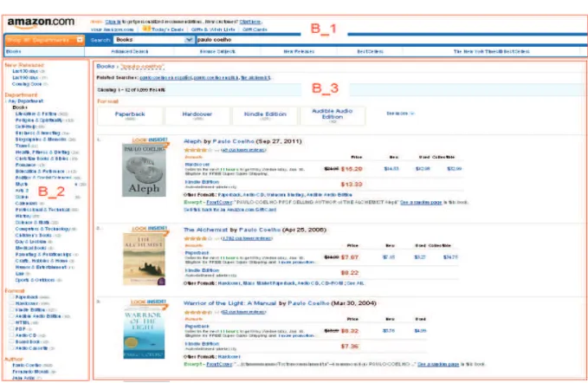Image resolution: width=588 pixels, height=383 pixels.
Task: Open Advanced Search in nav bar
Action: (130, 51)
